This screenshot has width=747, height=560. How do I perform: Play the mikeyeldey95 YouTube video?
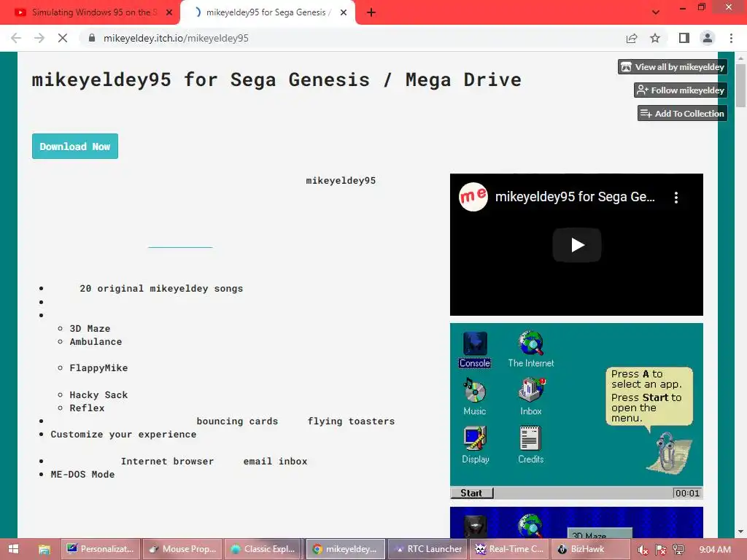pos(577,245)
